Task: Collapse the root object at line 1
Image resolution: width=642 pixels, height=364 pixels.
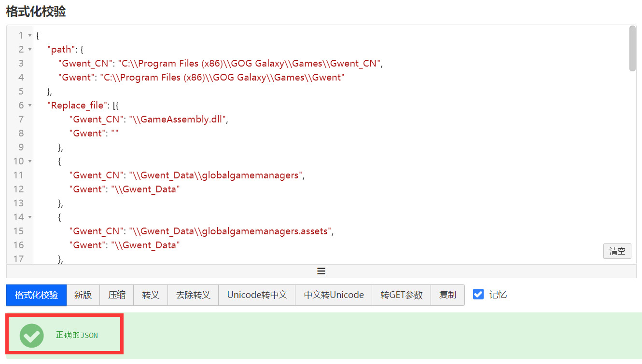Action: point(30,36)
